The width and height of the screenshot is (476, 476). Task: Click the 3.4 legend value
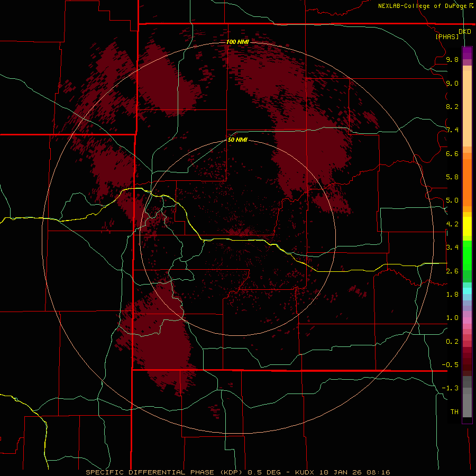click(452, 248)
